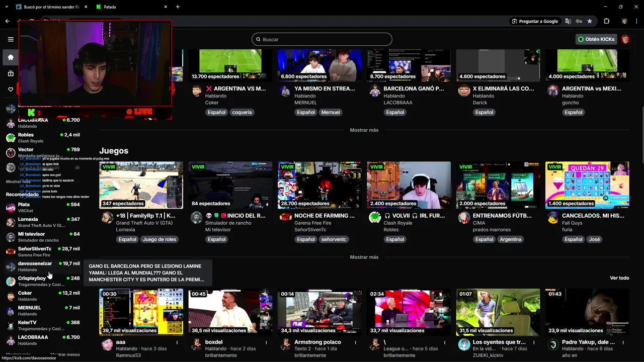This screenshot has height=362, width=644.
Task: Click Lornexia avatar under the GTA card
Action: (x=107, y=217)
